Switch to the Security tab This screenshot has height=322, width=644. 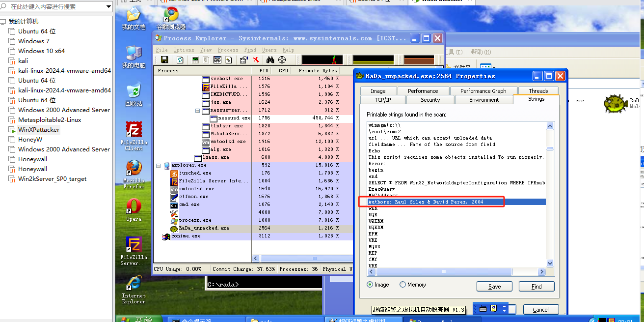tap(430, 100)
